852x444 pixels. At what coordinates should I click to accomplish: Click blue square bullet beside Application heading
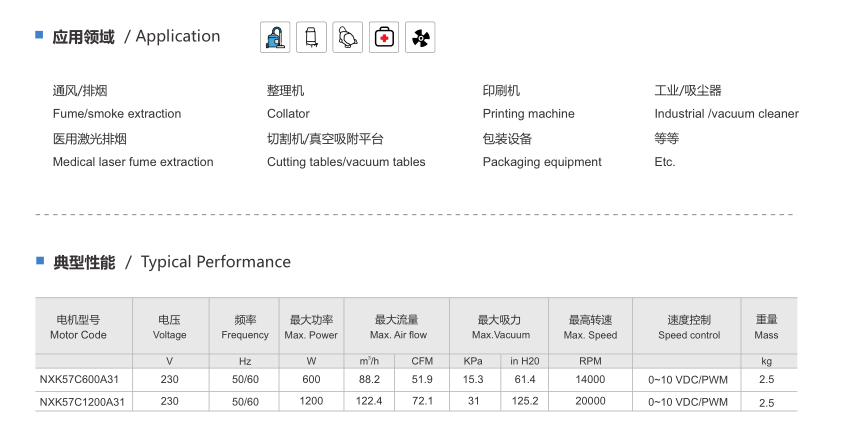(x=39, y=35)
